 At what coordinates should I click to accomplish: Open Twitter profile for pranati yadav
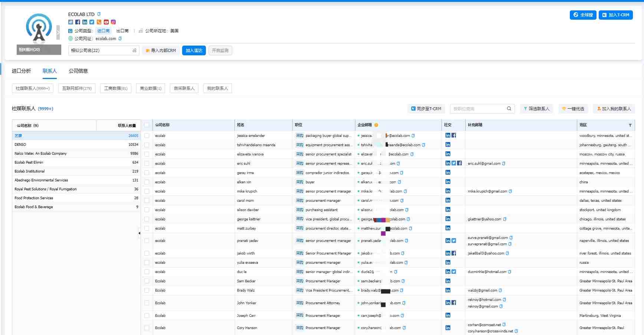pos(454,240)
